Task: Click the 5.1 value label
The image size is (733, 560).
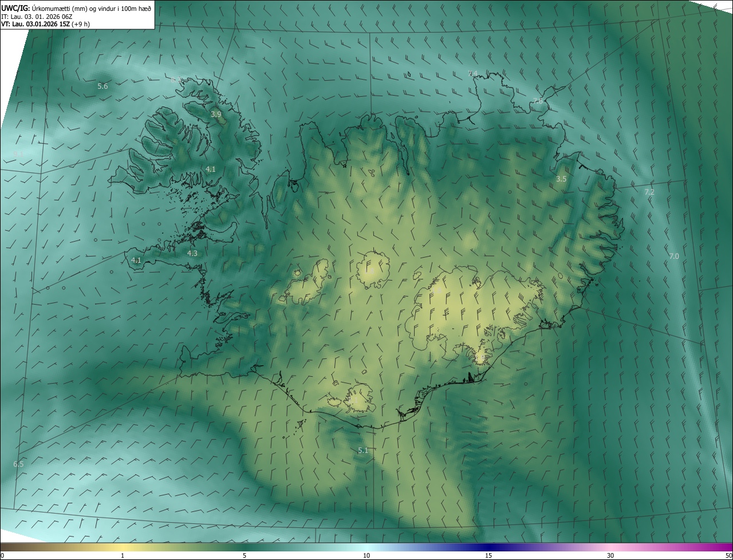Action: 363,451
